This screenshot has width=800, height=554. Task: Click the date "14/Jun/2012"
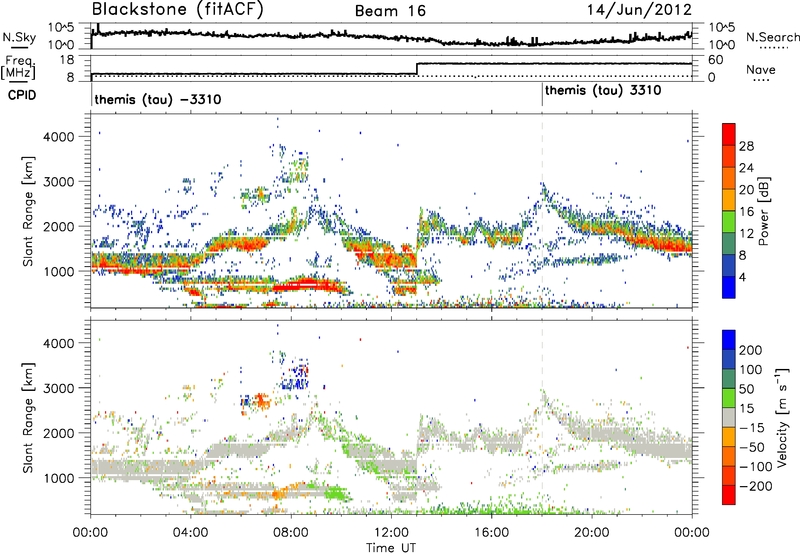639,10
